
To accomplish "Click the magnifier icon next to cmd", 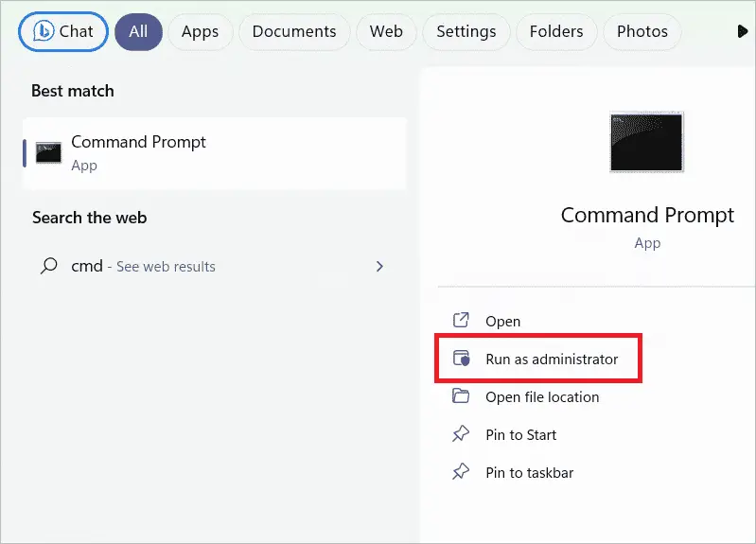I will click(48, 266).
